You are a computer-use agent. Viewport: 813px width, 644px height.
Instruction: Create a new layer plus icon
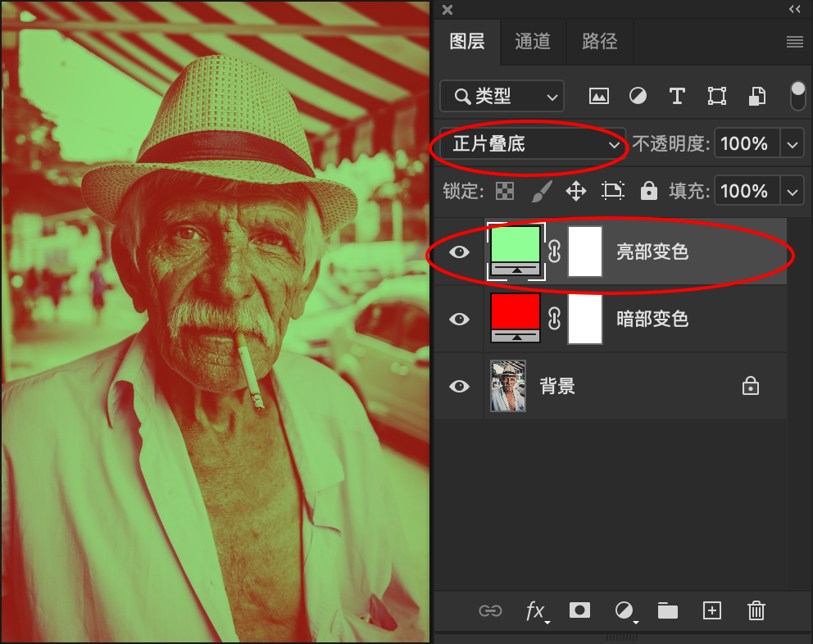[712, 610]
